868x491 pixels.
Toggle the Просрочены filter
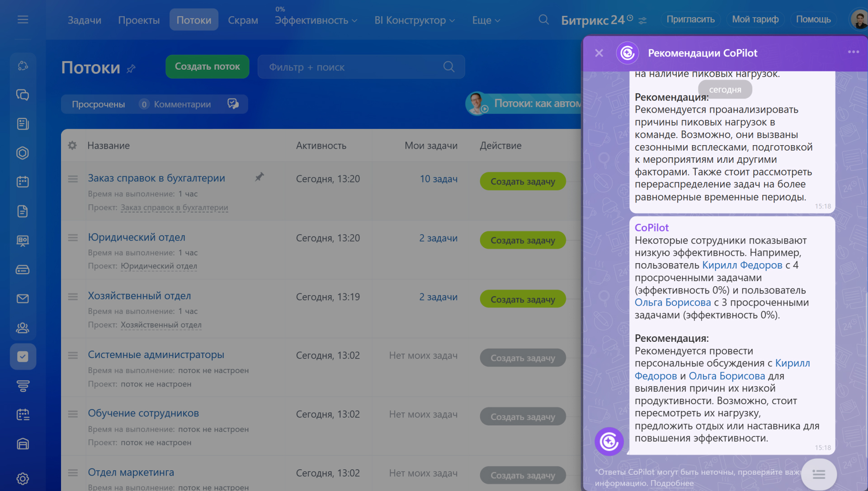98,104
